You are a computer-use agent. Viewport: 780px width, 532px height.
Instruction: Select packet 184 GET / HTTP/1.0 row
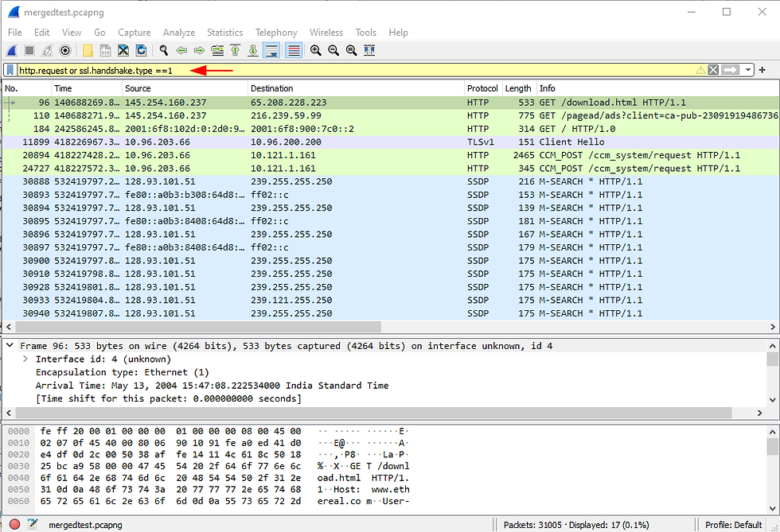tap(391, 129)
